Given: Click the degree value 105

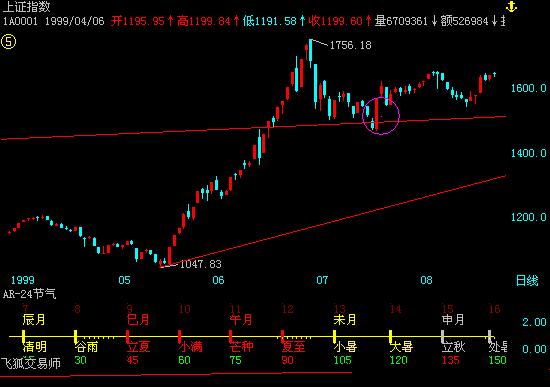Looking at the screenshot, I should 342,360.
